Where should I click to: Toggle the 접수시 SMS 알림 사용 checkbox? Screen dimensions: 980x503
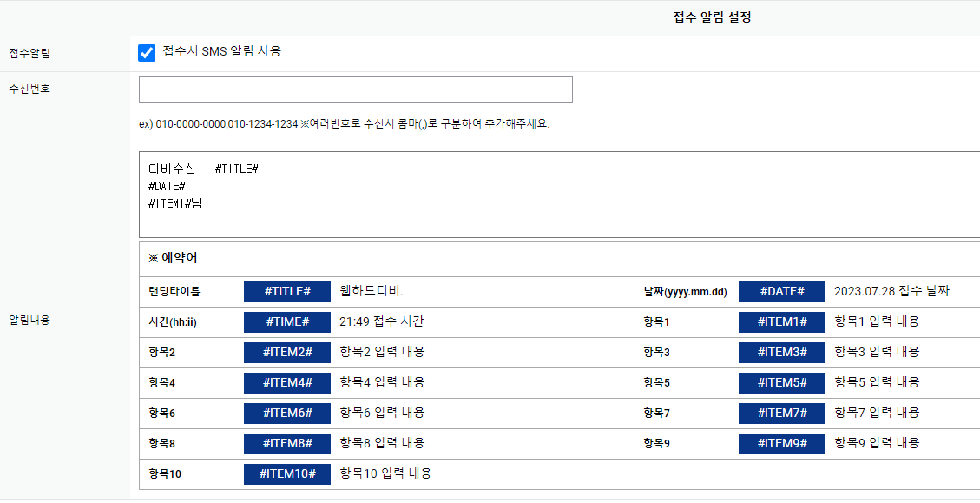coord(147,53)
